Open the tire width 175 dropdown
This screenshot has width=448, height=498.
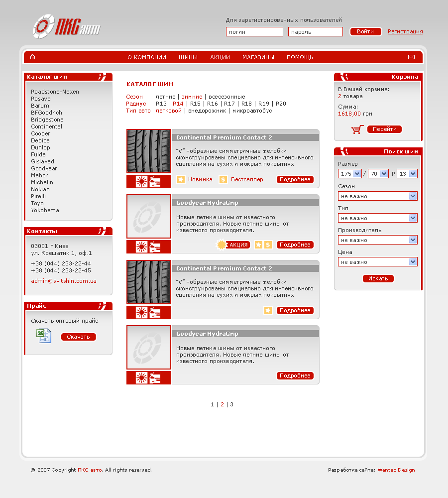tap(349, 174)
